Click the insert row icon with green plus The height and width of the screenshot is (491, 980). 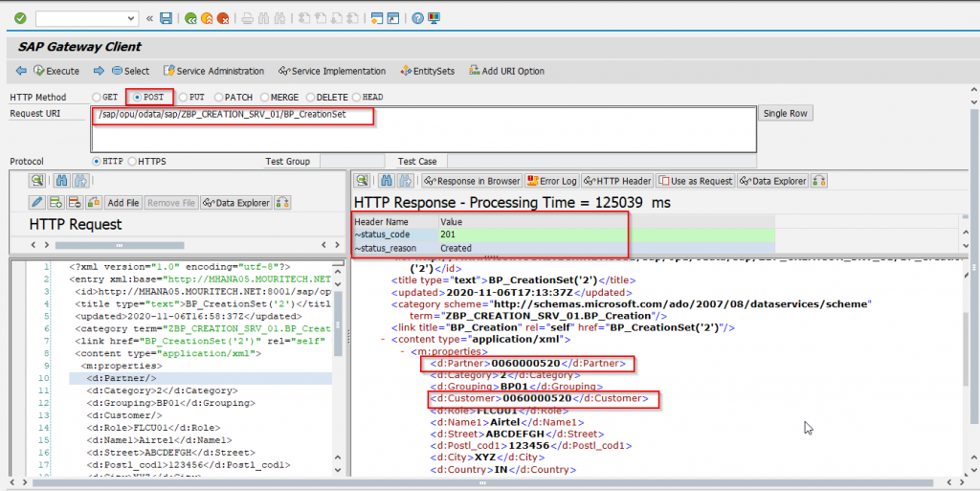click(x=56, y=202)
